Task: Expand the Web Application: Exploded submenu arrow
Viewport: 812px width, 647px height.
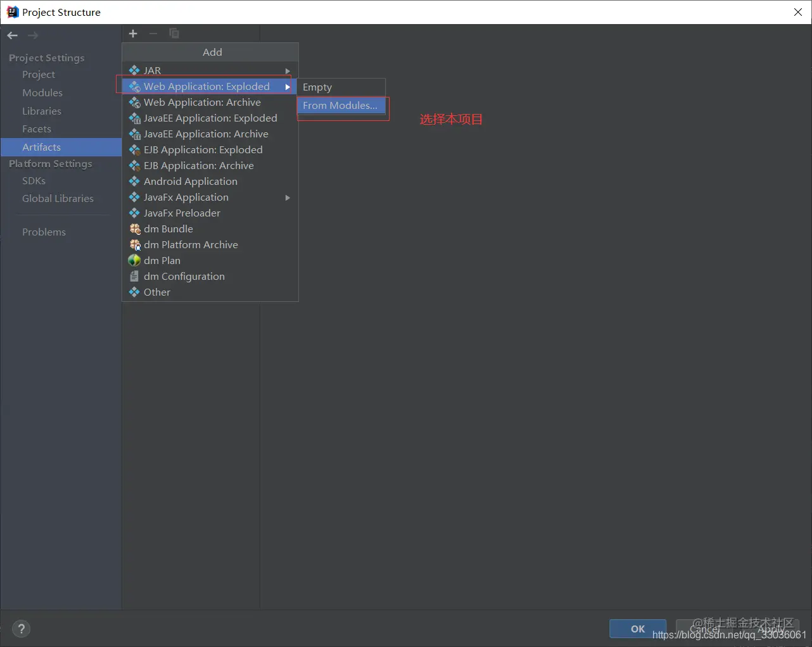Action: coord(288,87)
